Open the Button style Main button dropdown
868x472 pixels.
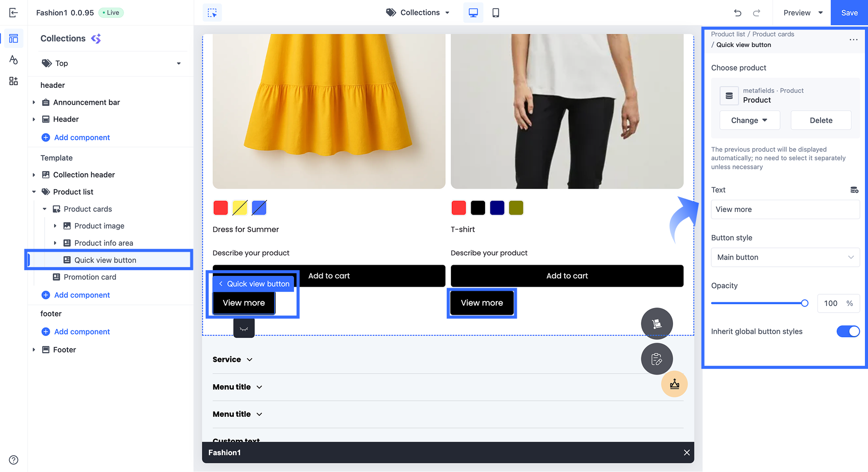click(x=785, y=257)
